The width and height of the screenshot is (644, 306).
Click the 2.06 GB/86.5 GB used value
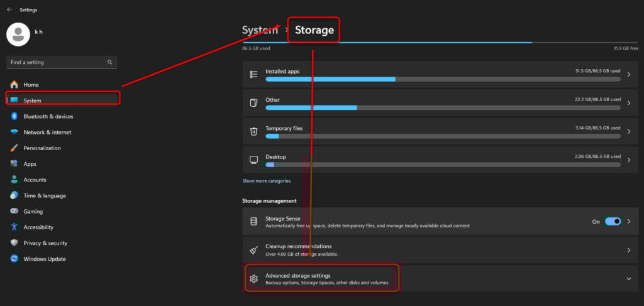pyautogui.click(x=597, y=156)
